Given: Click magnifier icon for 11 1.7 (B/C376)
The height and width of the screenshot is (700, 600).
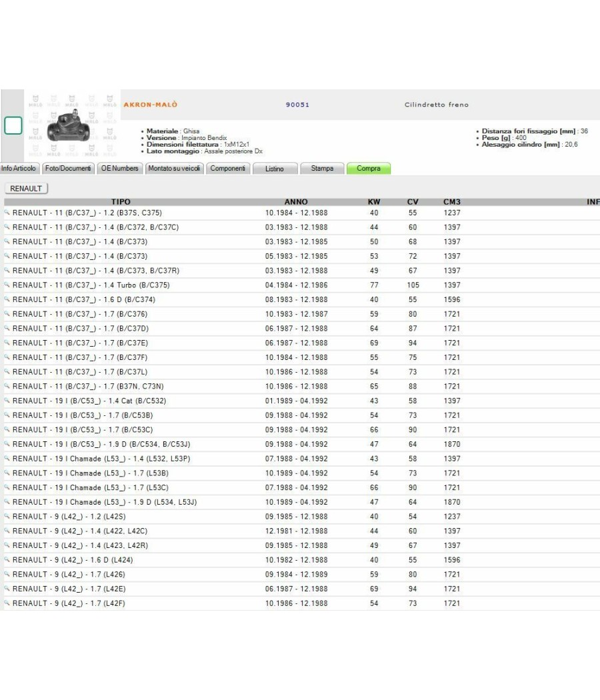Looking at the screenshot, I should pyautogui.click(x=7, y=313).
